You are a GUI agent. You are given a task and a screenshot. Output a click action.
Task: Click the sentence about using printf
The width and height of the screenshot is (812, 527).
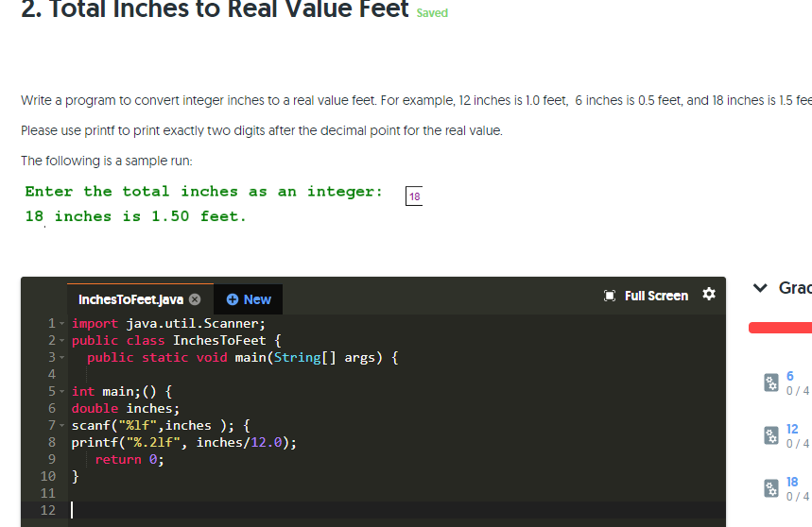click(x=262, y=130)
